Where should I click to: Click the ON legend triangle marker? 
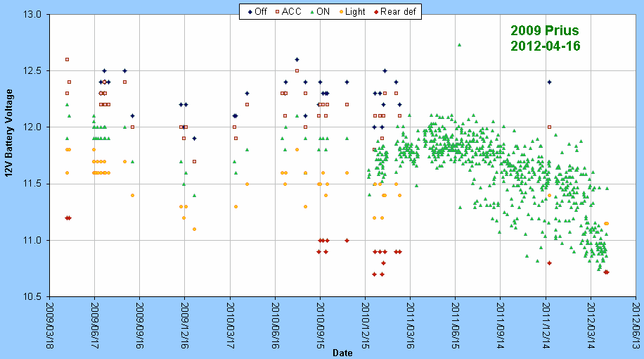(311, 12)
